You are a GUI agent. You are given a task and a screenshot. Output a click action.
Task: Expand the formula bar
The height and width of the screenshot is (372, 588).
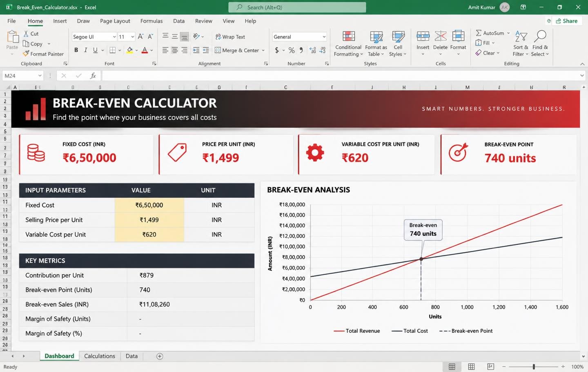(582, 75)
